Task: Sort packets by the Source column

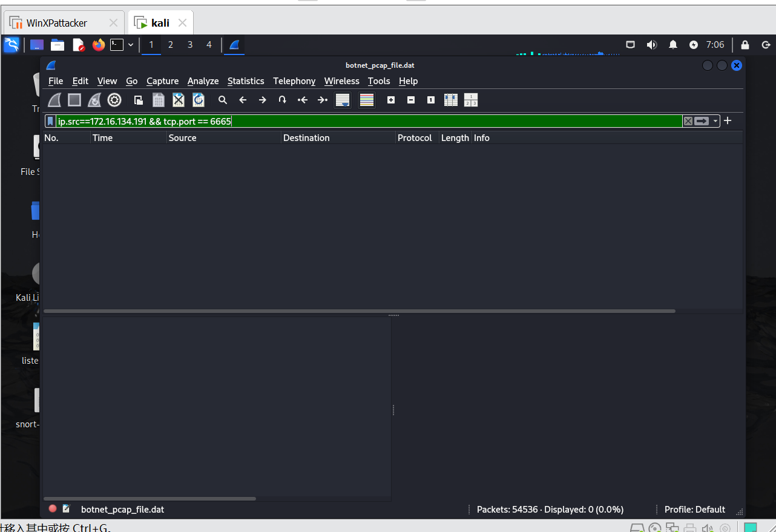Action: pyautogui.click(x=224, y=138)
